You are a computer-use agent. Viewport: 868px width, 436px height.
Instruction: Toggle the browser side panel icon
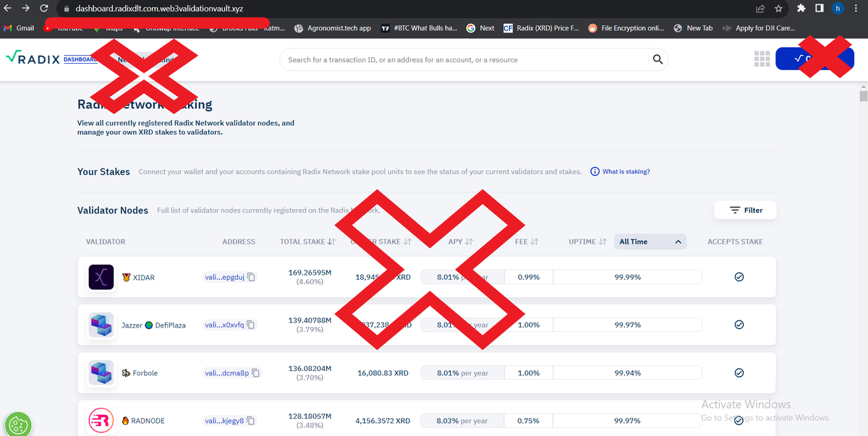819,9
